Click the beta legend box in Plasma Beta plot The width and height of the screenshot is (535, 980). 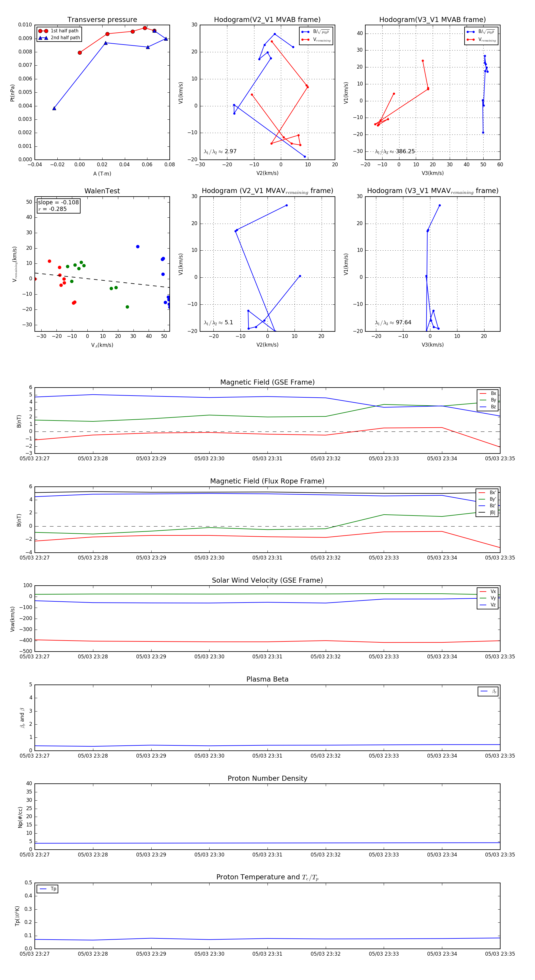488,691
